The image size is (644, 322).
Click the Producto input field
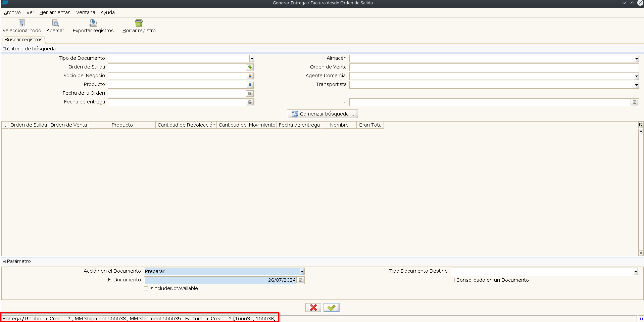pos(177,85)
